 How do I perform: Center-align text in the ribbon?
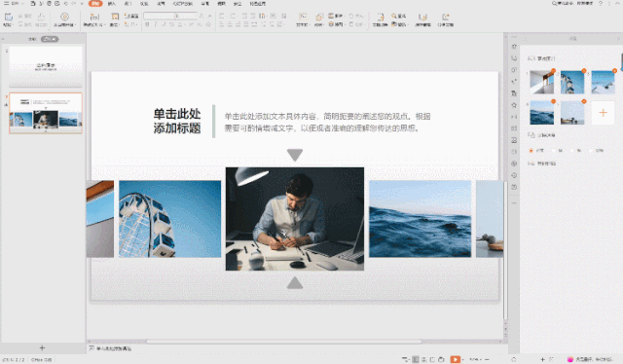point(230,24)
